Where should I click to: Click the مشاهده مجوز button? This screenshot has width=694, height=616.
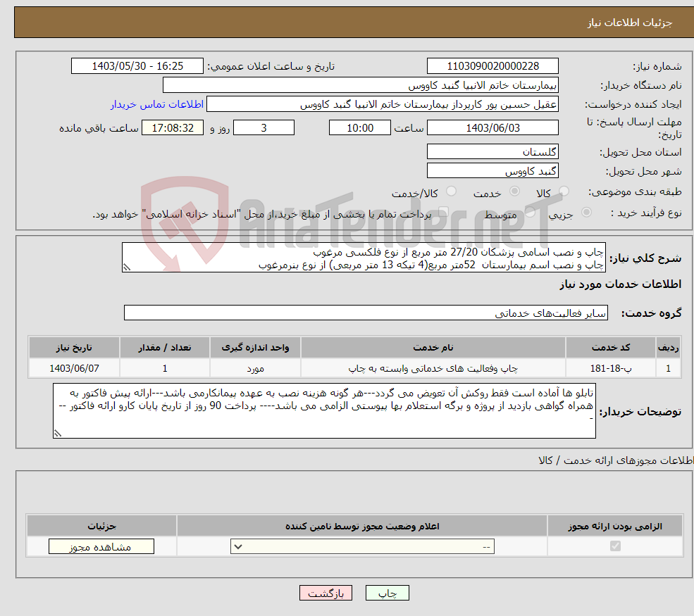[101, 546]
